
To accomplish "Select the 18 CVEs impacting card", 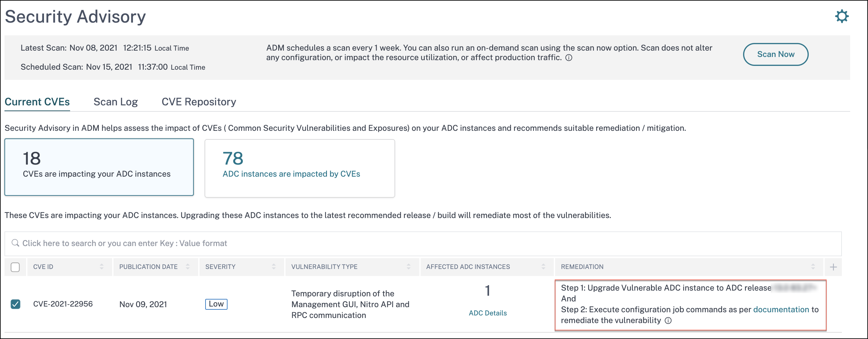I will 99,167.
